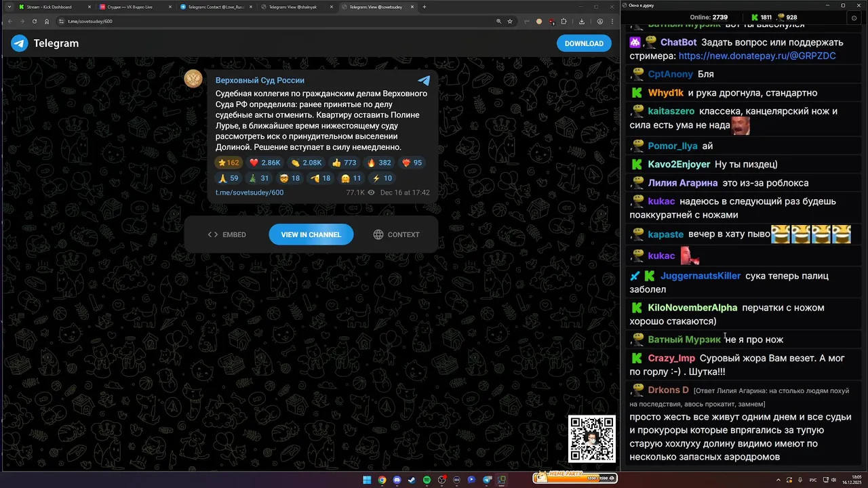Image resolution: width=868 pixels, height=488 pixels.
Task: Click the Drkons D username in chat
Action: 669,390
